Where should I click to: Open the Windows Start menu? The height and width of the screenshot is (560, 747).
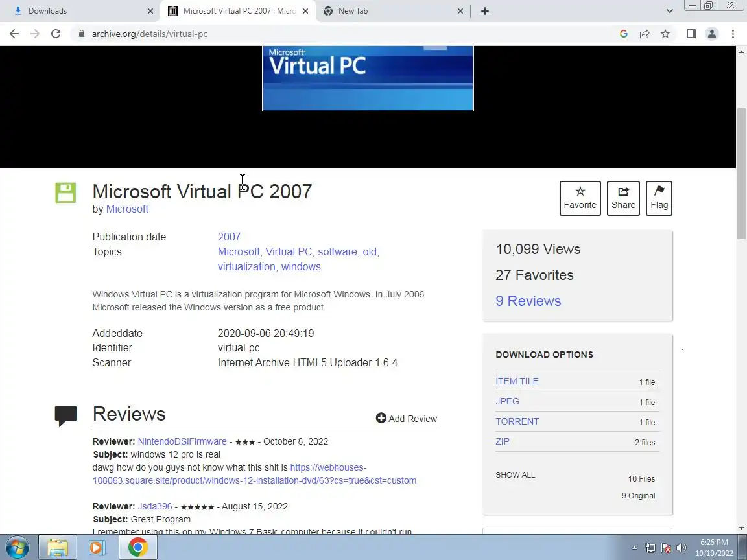[x=17, y=548]
